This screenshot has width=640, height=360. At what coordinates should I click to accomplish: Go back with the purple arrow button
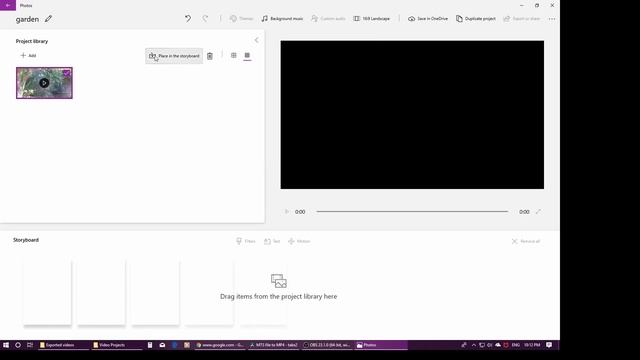coord(8,5)
